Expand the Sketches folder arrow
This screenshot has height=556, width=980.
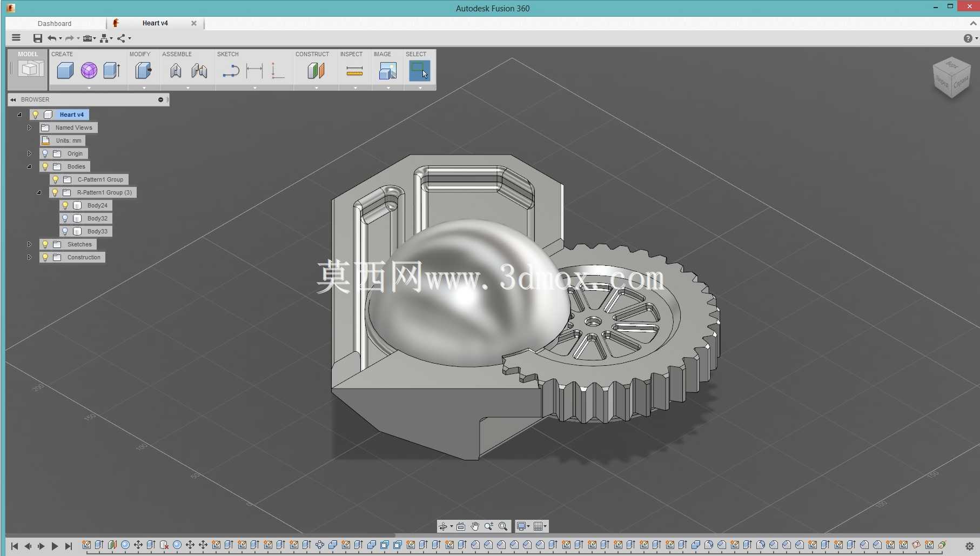(30, 244)
